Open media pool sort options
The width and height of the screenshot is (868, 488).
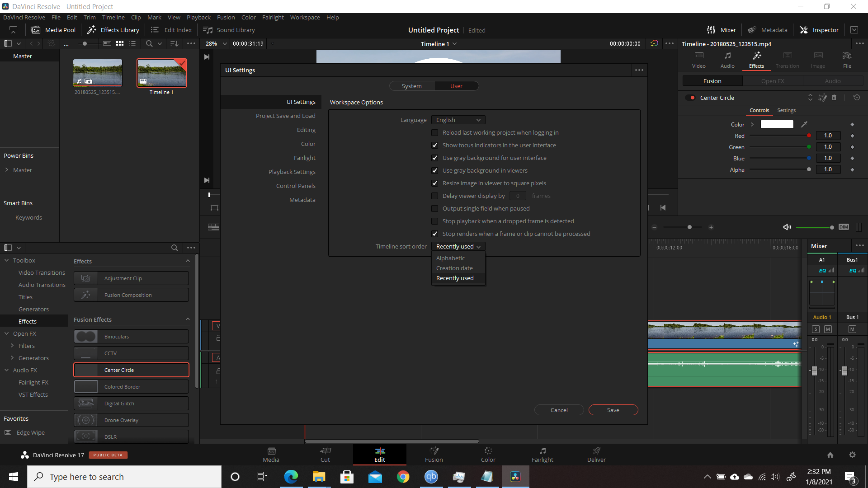174,43
